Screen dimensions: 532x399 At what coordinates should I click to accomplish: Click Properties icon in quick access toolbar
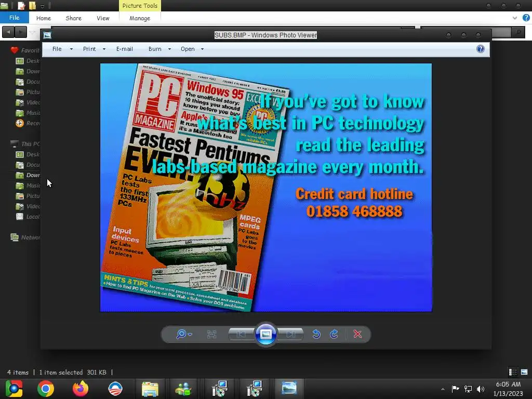click(21, 5)
